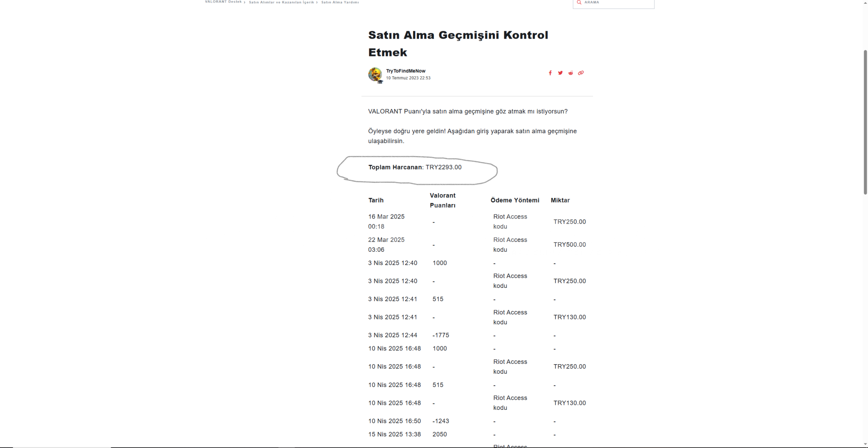Viewport: 868px width, 448px height.
Task: Click the Ödeme Yöntemi column header
Action: coord(515,200)
